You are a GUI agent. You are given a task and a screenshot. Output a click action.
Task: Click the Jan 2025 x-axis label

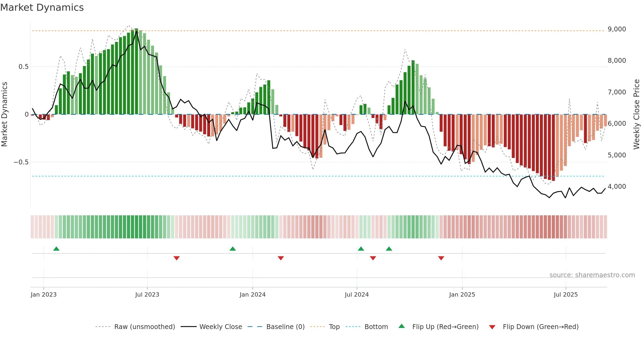tap(462, 294)
